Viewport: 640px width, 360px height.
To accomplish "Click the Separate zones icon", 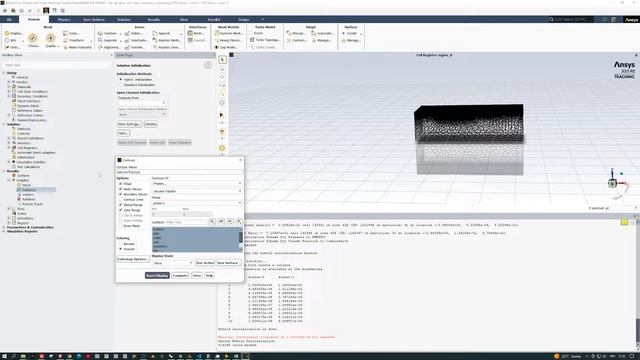I will tap(100, 40).
